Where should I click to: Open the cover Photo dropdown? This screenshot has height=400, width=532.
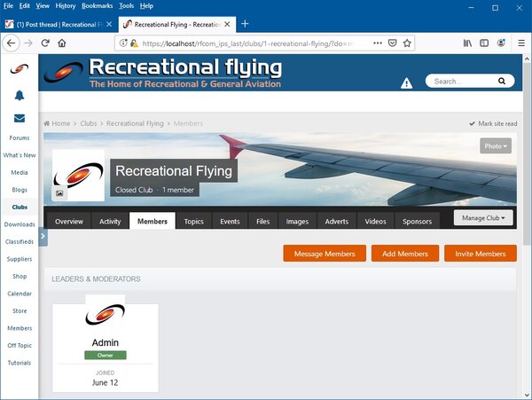496,145
